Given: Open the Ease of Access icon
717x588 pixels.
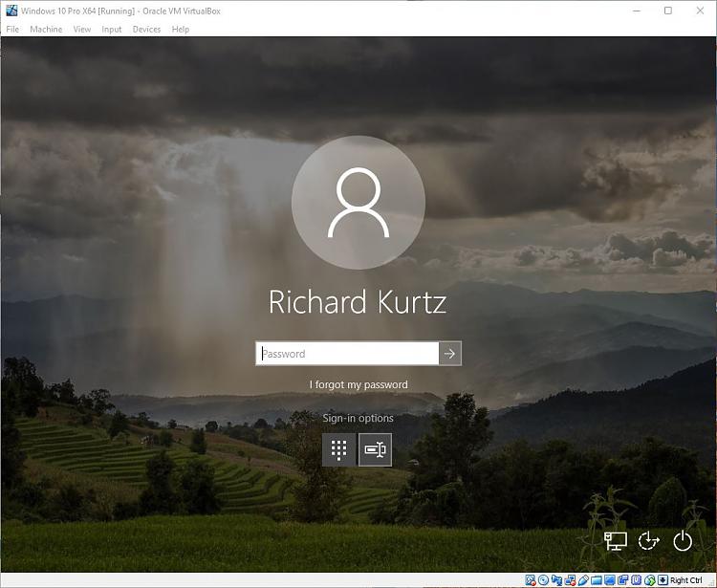Looking at the screenshot, I should (648, 541).
